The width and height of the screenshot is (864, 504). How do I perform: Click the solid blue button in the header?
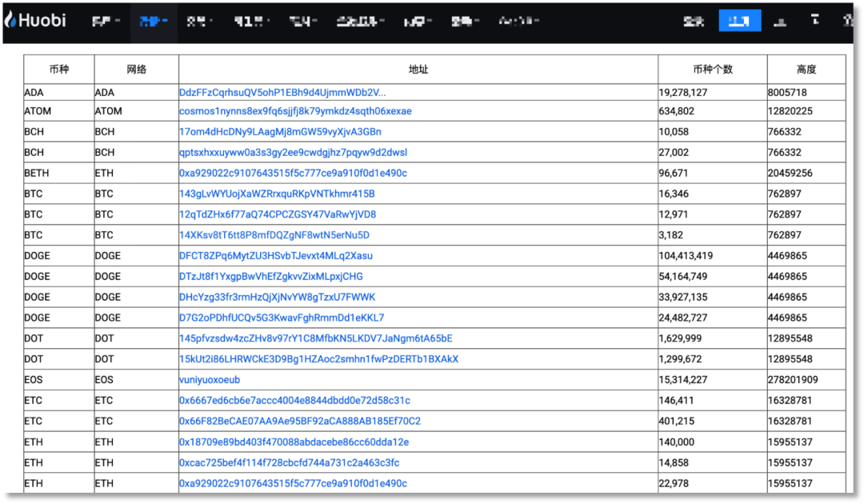pyautogui.click(x=739, y=21)
